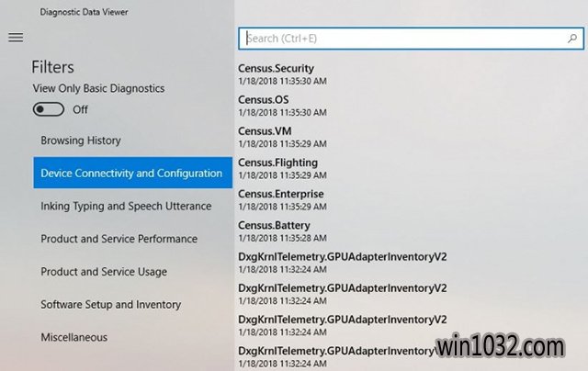Select the Browsing History filter
Screen dimensions: 588x371
pos(81,141)
